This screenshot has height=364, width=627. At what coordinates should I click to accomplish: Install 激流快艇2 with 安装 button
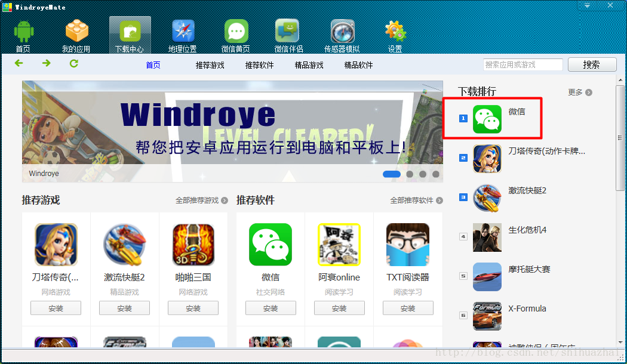[125, 308]
